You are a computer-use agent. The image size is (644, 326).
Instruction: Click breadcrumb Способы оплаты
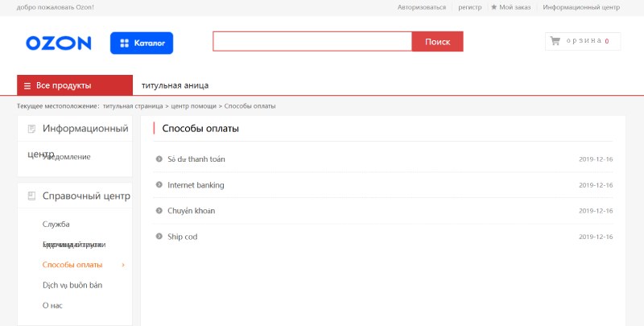point(250,106)
